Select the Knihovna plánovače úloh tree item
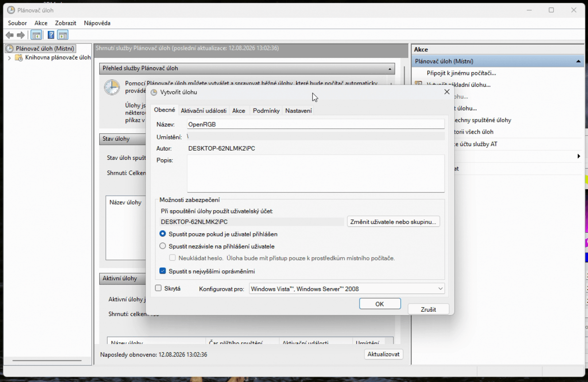 pos(58,58)
